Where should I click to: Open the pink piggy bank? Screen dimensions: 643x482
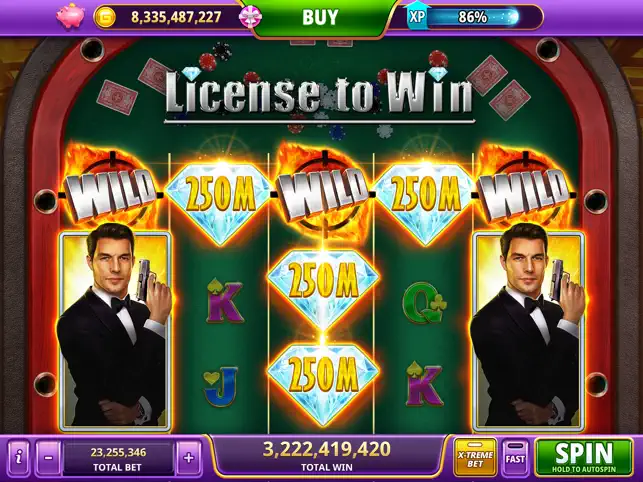70,17
